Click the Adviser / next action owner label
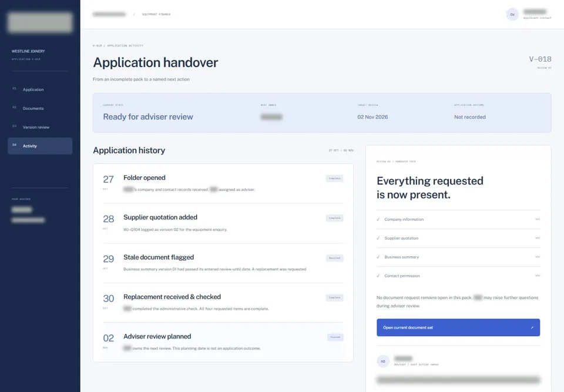 (416, 364)
